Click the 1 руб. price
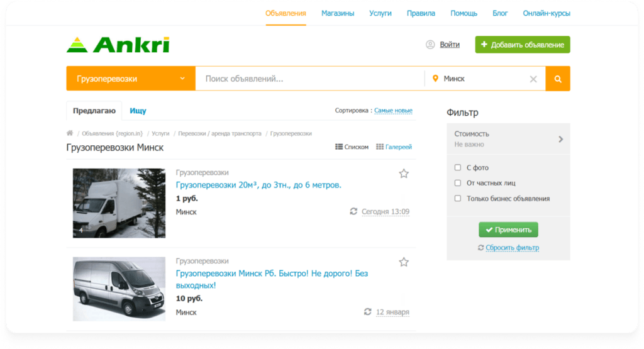Image resolution: width=644 pixels, height=349 pixels. [187, 198]
